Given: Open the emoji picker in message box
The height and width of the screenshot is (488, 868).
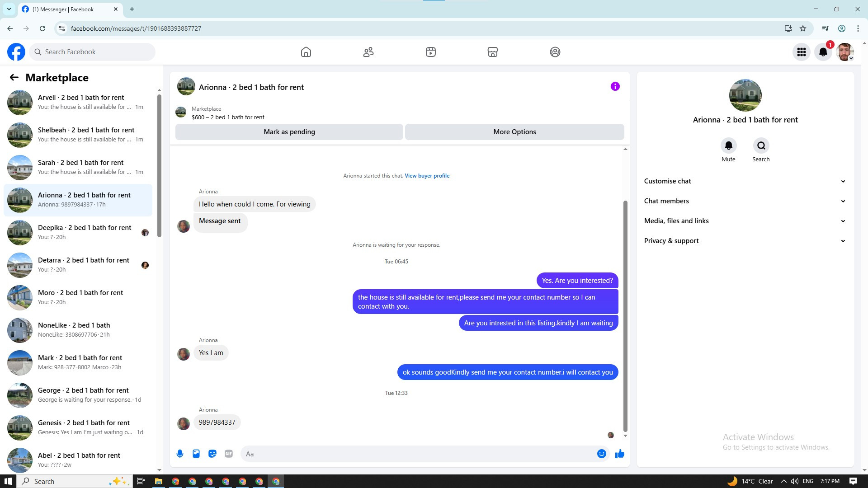Looking at the screenshot, I should 601,454.
